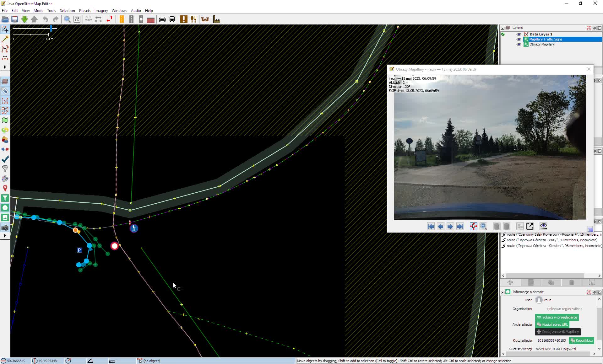The image size is (603, 364).
Task: Expand the left toolbar arrow below the tools
Action: [5, 67]
